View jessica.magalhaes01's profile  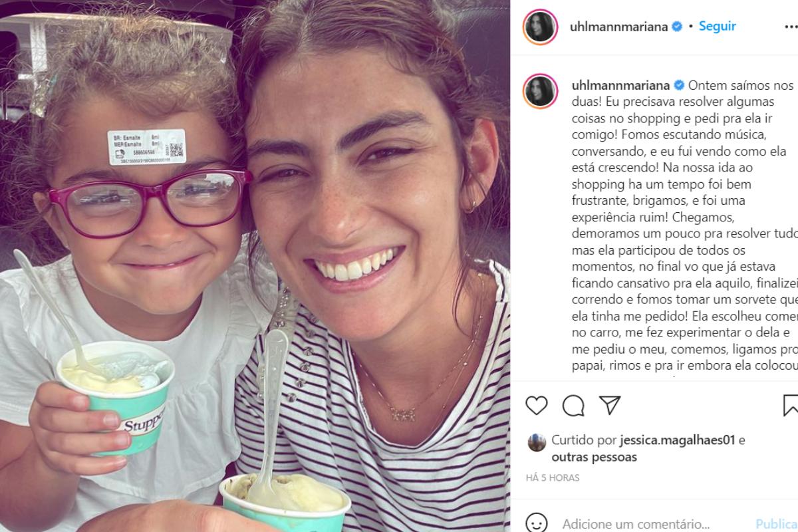[x=678, y=440]
